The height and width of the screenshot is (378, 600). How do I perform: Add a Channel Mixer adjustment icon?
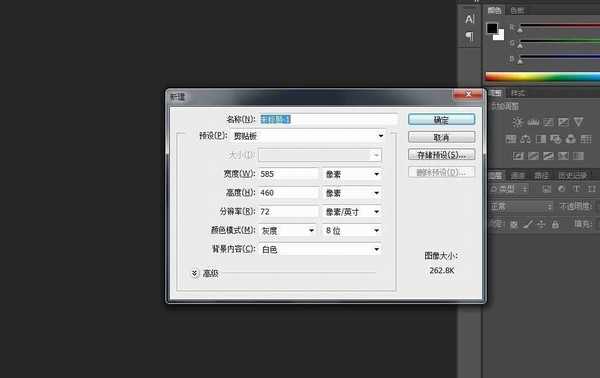(x=571, y=139)
